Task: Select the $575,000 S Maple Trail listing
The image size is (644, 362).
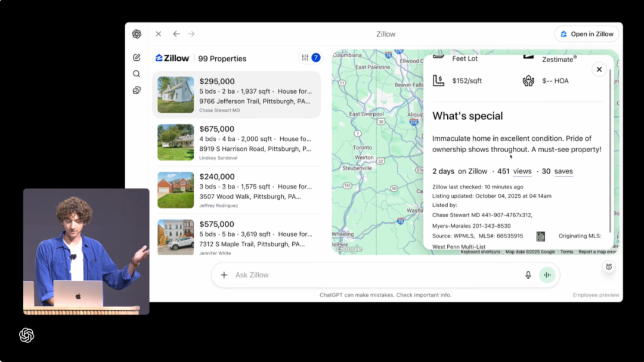Action: tap(255, 236)
